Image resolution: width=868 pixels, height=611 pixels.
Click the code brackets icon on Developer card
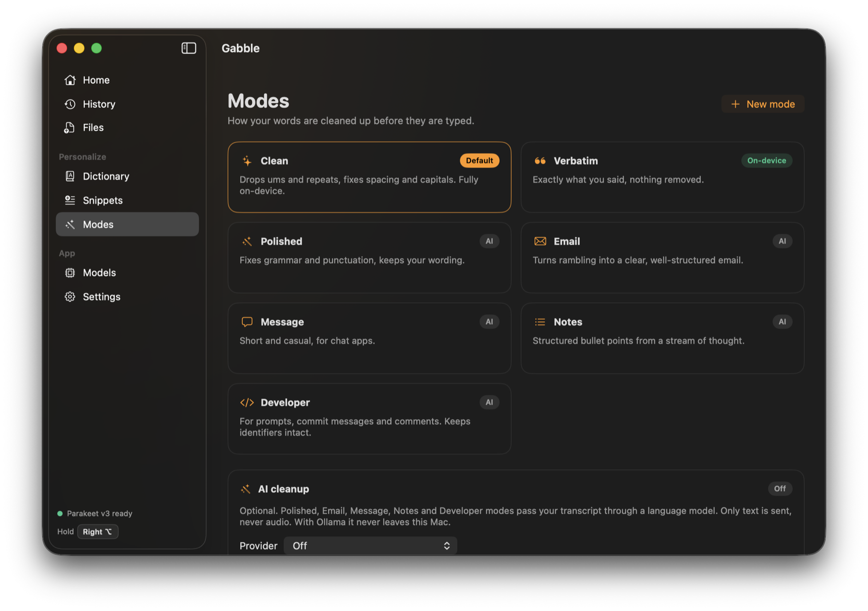247,402
